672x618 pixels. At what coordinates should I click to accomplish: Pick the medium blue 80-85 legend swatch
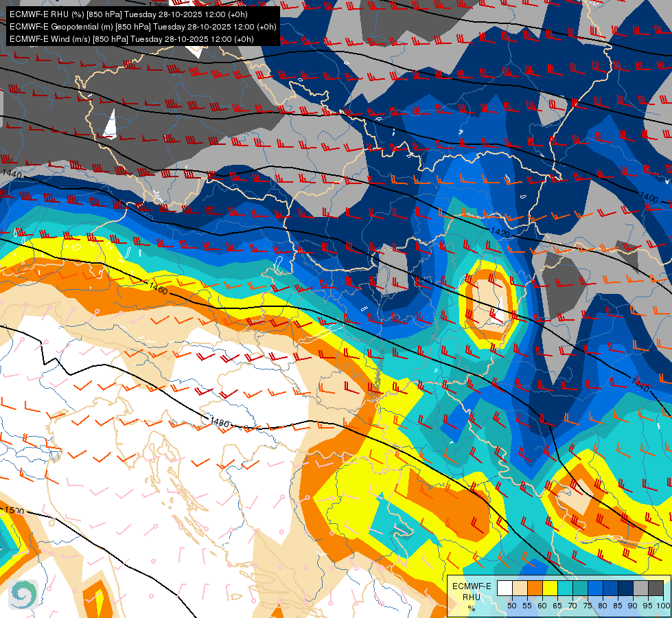611,588
